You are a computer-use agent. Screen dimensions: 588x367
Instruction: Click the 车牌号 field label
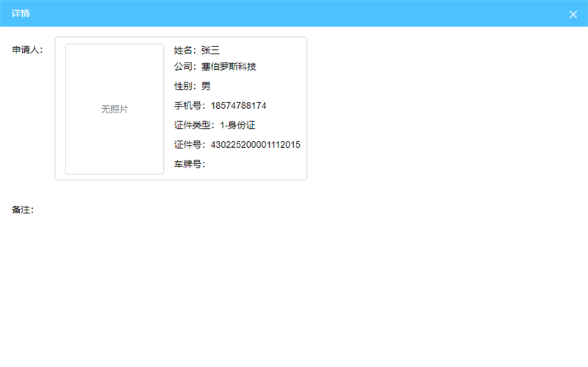[190, 164]
